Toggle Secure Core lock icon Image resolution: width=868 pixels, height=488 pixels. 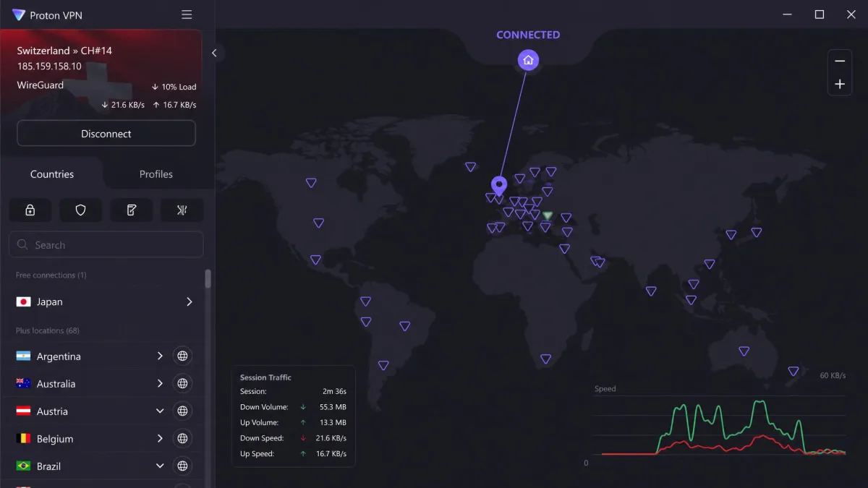tap(30, 210)
